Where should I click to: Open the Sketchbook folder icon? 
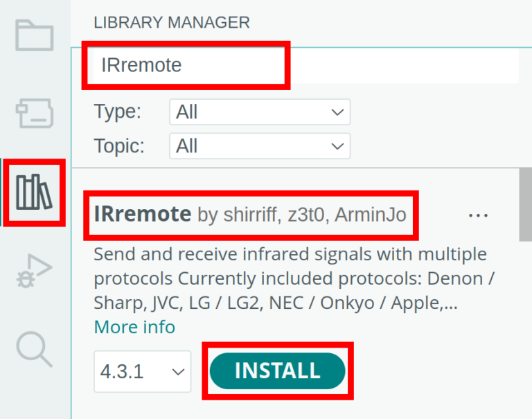point(35,35)
